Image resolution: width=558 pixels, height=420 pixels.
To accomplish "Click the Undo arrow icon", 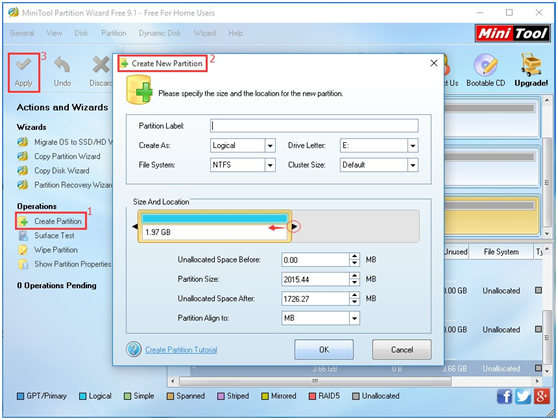I will click(62, 66).
